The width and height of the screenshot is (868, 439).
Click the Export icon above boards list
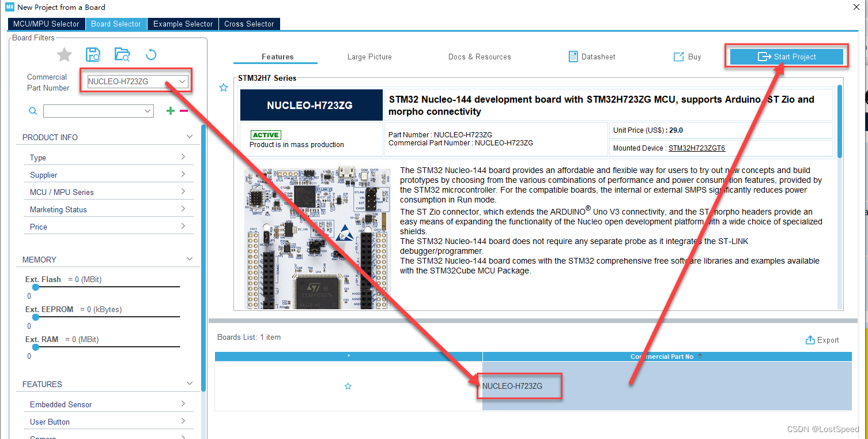[810, 340]
